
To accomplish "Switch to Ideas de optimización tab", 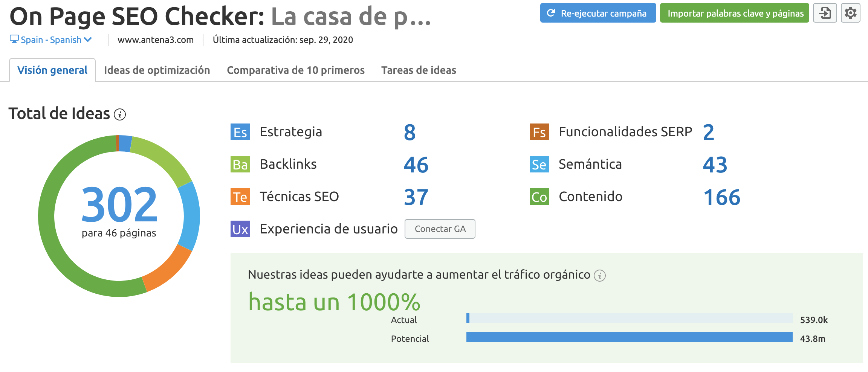I will point(157,70).
